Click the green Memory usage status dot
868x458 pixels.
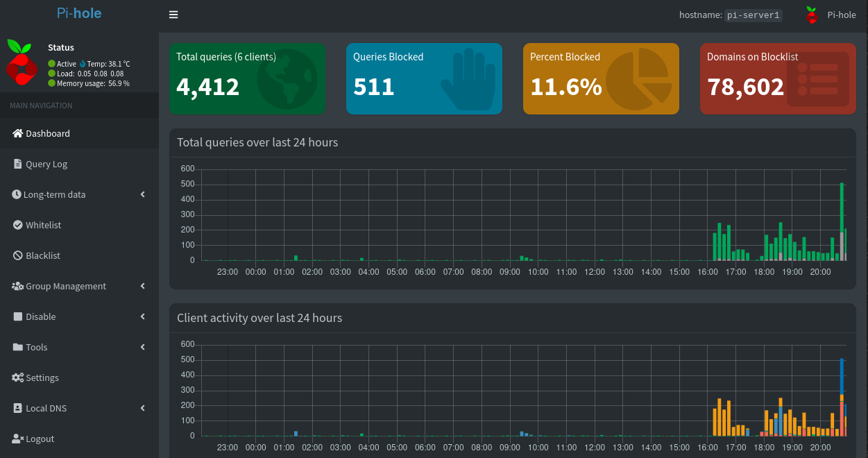pyautogui.click(x=52, y=83)
